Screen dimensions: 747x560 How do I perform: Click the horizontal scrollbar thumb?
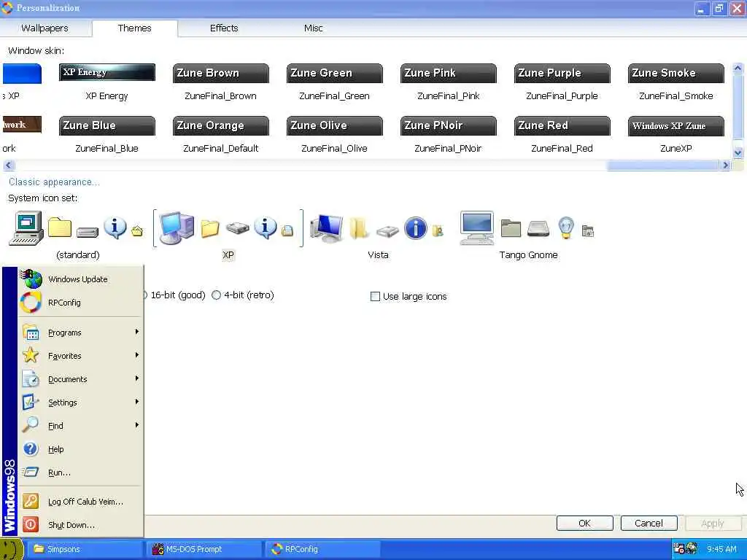662,166
